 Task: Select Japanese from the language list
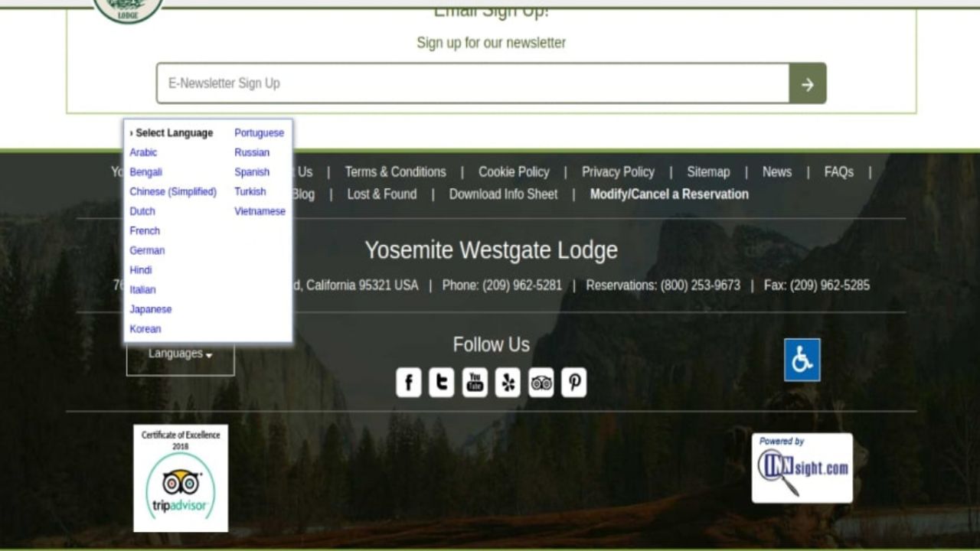point(151,309)
